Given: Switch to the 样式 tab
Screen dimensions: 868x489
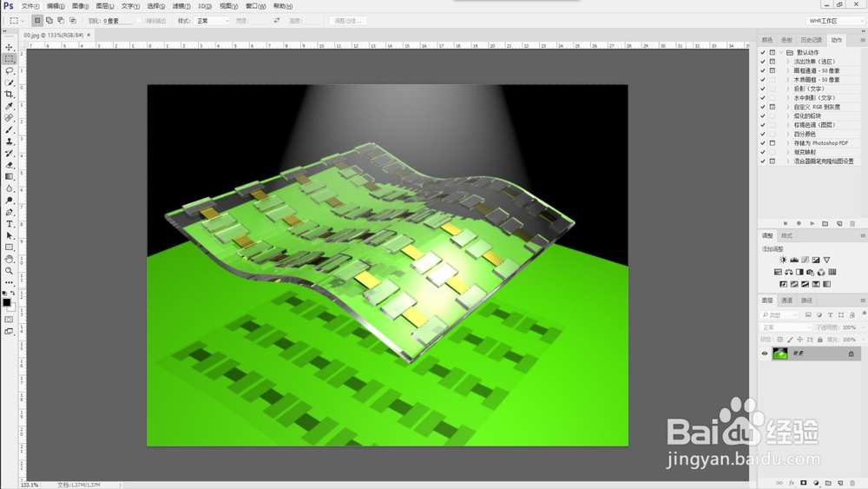Looking at the screenshot, I should coord(786,235).
